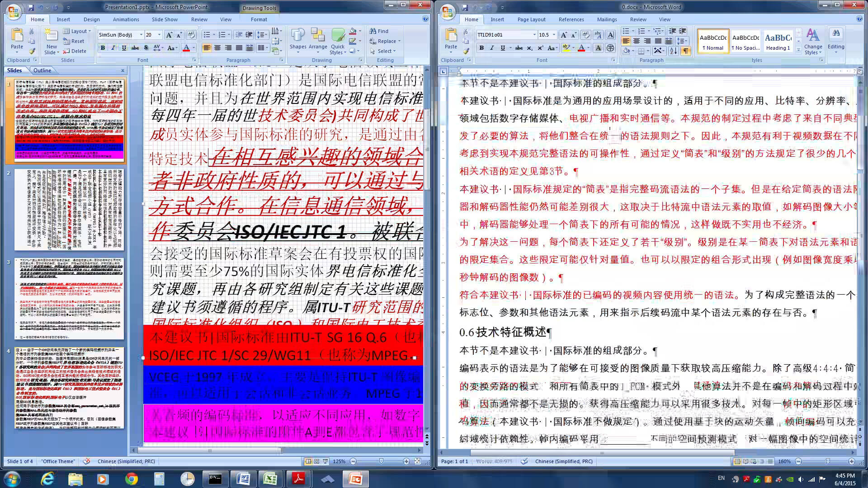
Task: Toggle Bold in the Word ribbon
Action: (481, 48)
